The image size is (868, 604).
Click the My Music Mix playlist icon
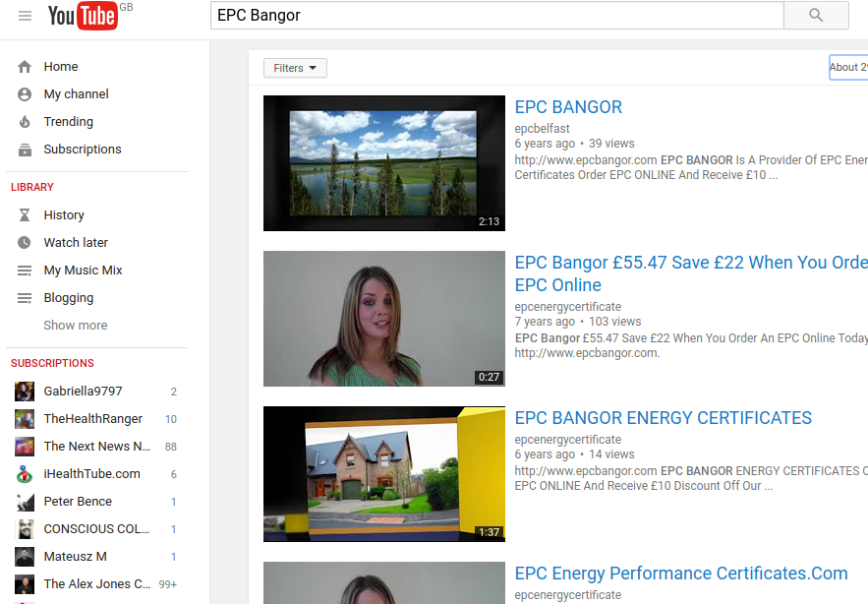pos(25,271)
